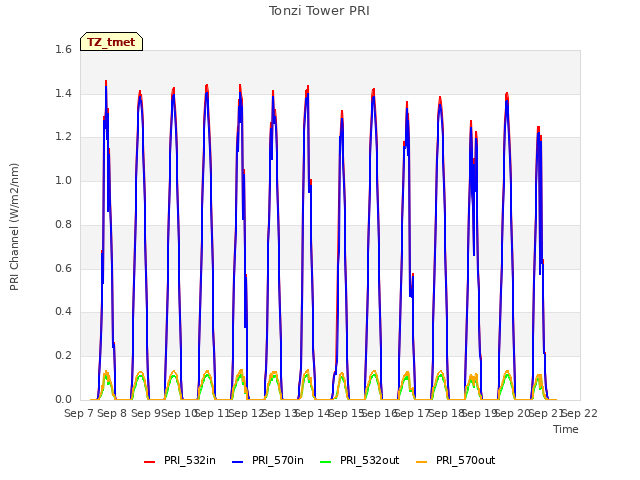Click the red PRI_532in legend swatch
This screenshot has width=640, height=480.
pyautogui.click(x=149, y=462)
